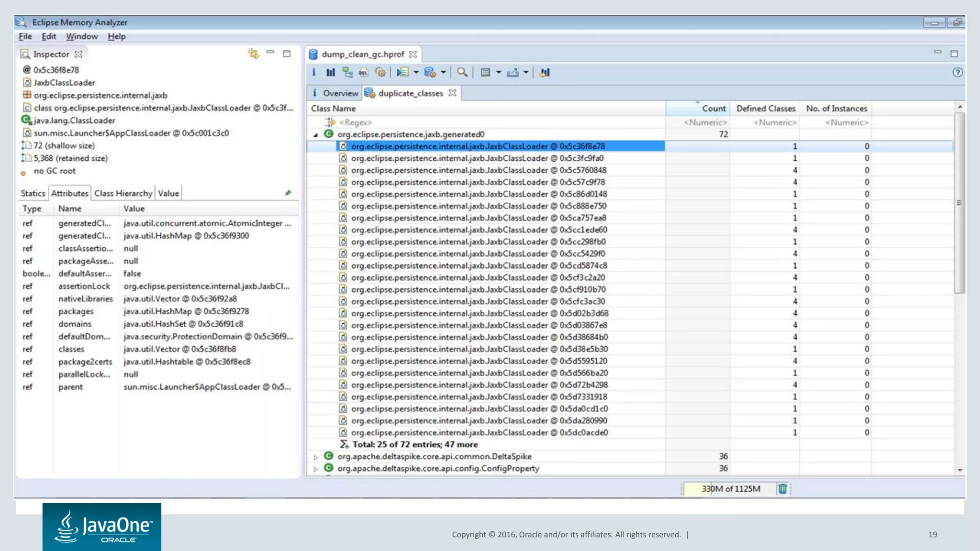
Task: Click the Class Name regex filter field
Action: (356, 122)
